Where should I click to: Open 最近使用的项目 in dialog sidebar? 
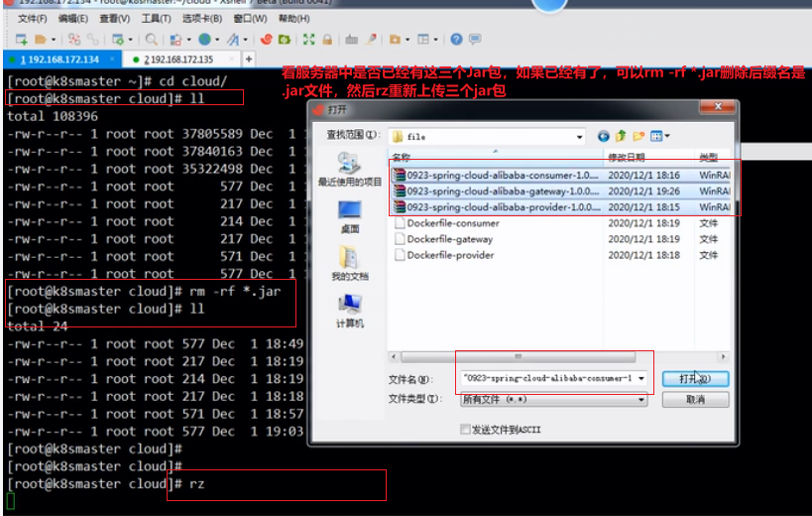click(350, 170)
